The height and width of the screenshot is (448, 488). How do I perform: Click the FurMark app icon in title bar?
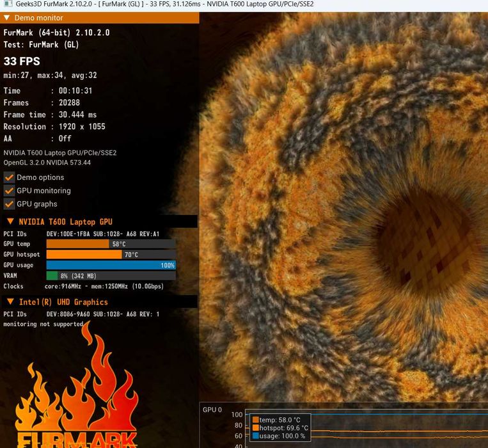pos(8,4)
